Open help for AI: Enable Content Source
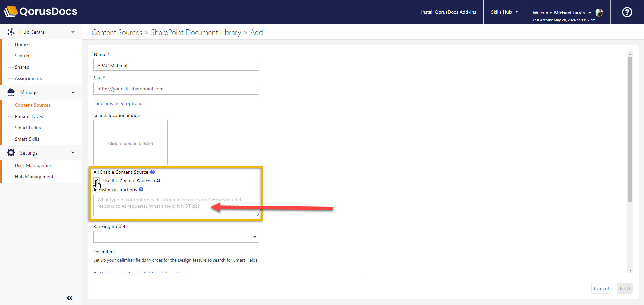644x305 pixels. point(152,172)
